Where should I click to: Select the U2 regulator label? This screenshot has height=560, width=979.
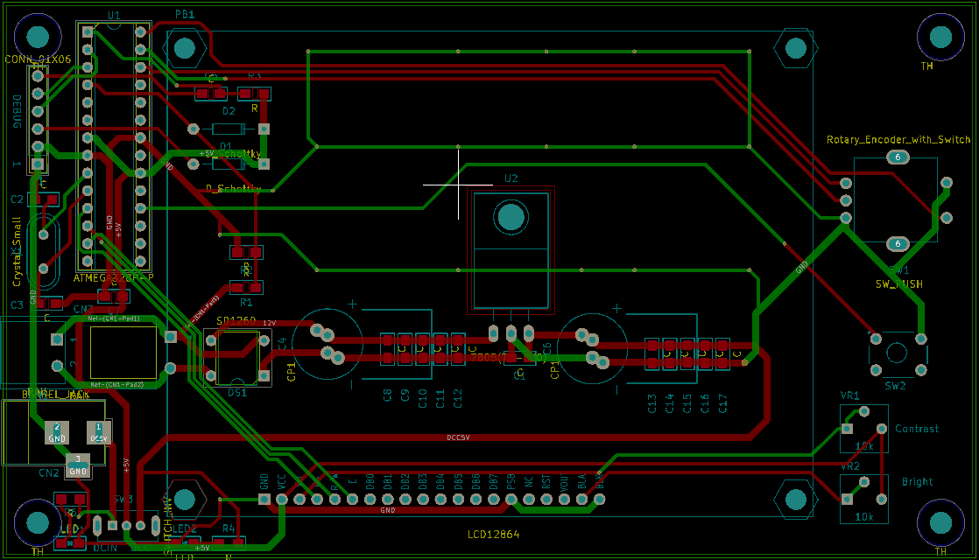511,178
